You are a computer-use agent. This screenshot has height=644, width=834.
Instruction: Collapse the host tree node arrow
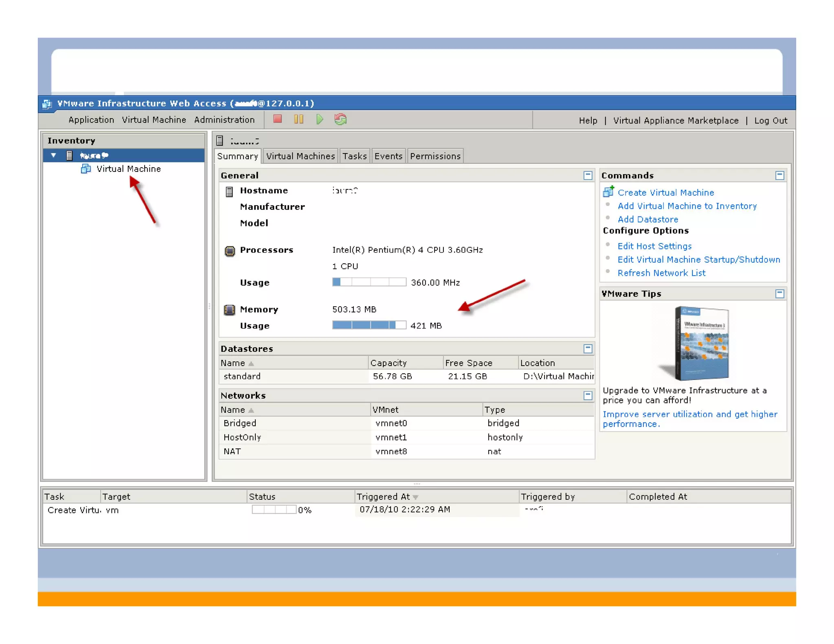coord(53,155)
